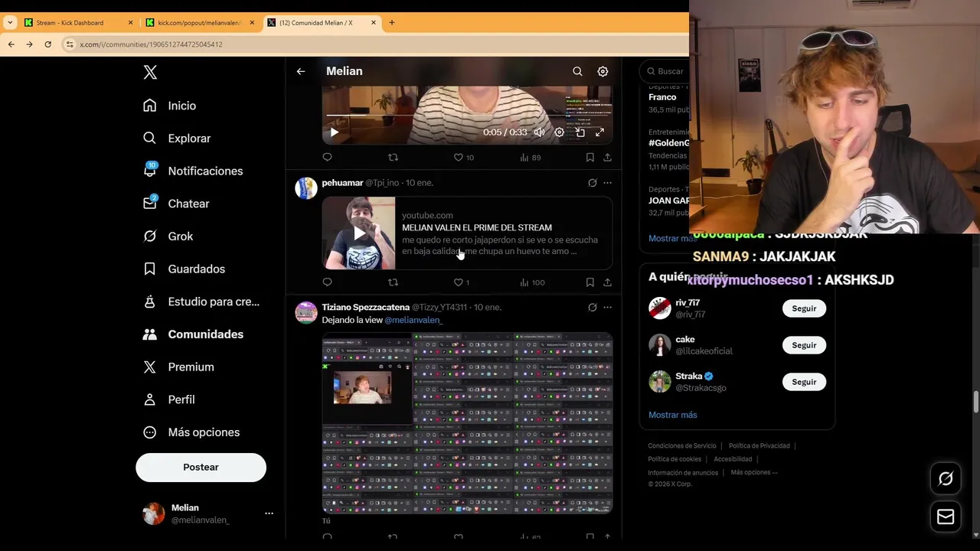Viewport: 980px width, 551px height.
Task: Follow riv_7i7 with Seguir
Action: click(x=804, y=308)
